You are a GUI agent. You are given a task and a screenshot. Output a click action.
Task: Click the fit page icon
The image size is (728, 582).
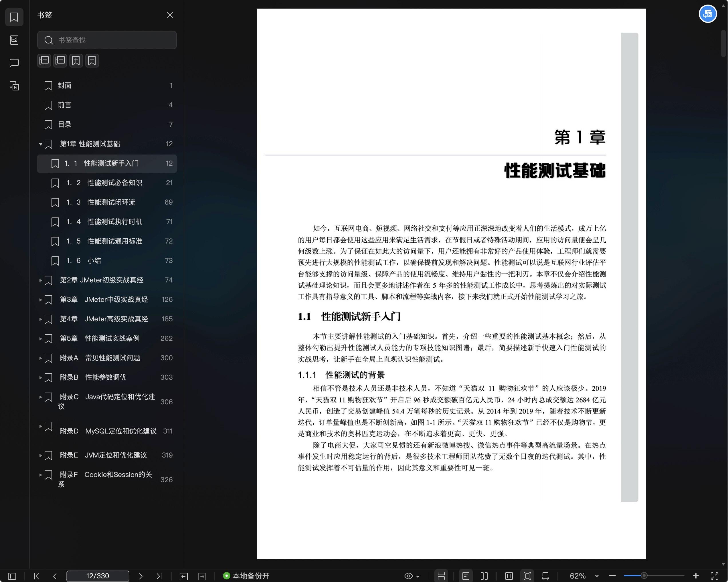click(527, 576)
